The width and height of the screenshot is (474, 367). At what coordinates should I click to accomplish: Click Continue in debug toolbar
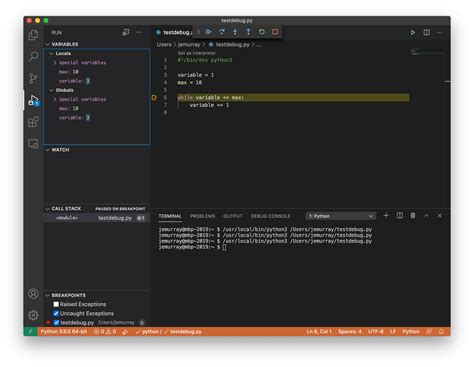pos(208,32)
